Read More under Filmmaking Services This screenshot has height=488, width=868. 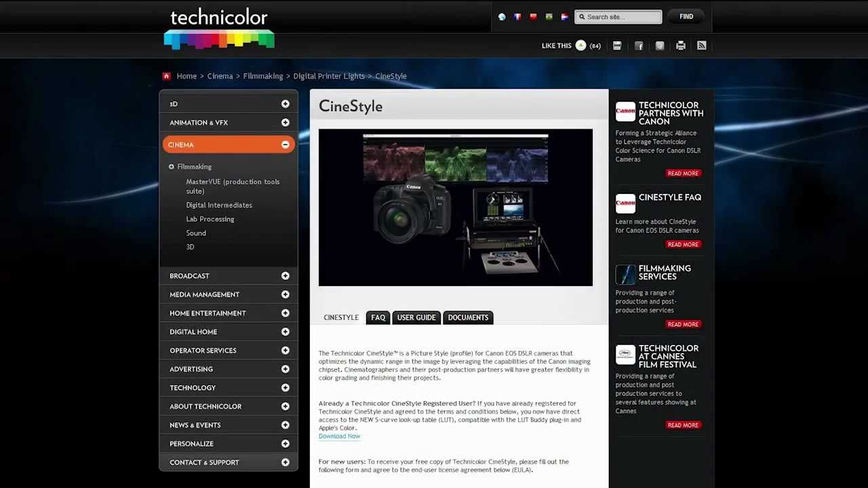[x=683, y=325]
